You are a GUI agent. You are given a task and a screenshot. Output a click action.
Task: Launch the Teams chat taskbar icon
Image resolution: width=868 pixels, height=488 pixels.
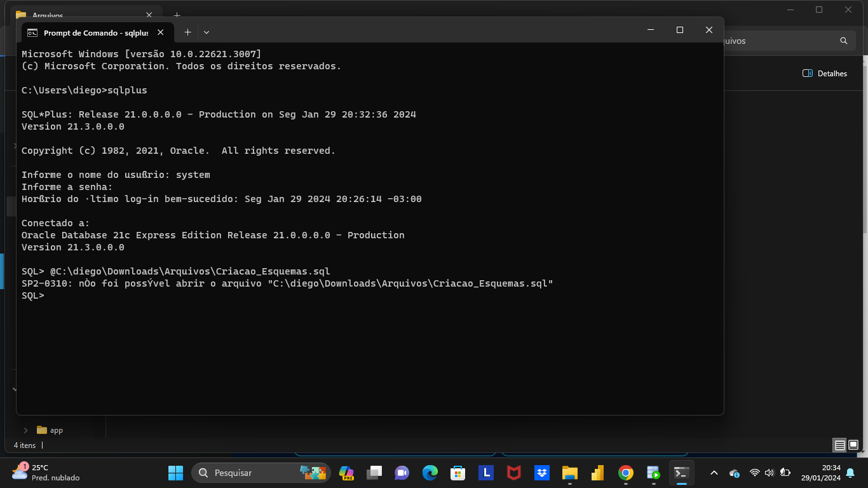[x=402, y=473]
